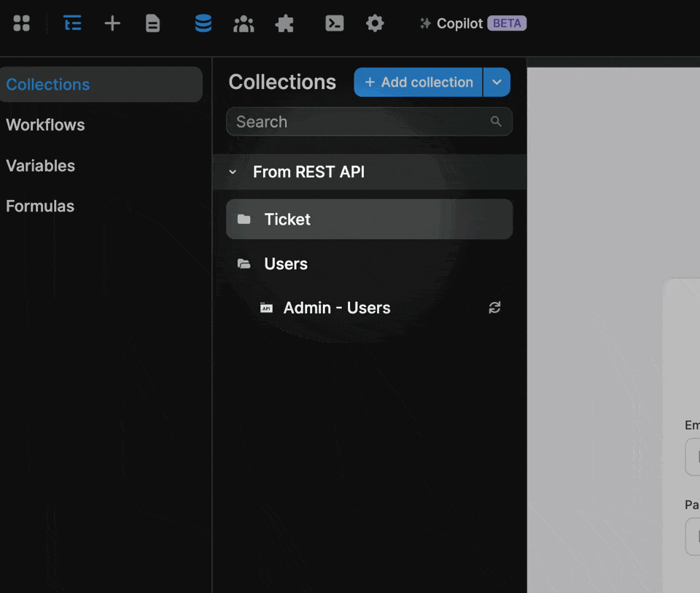Click the Collections panel heading
The image size is (700, 593).
coord(282,82)
